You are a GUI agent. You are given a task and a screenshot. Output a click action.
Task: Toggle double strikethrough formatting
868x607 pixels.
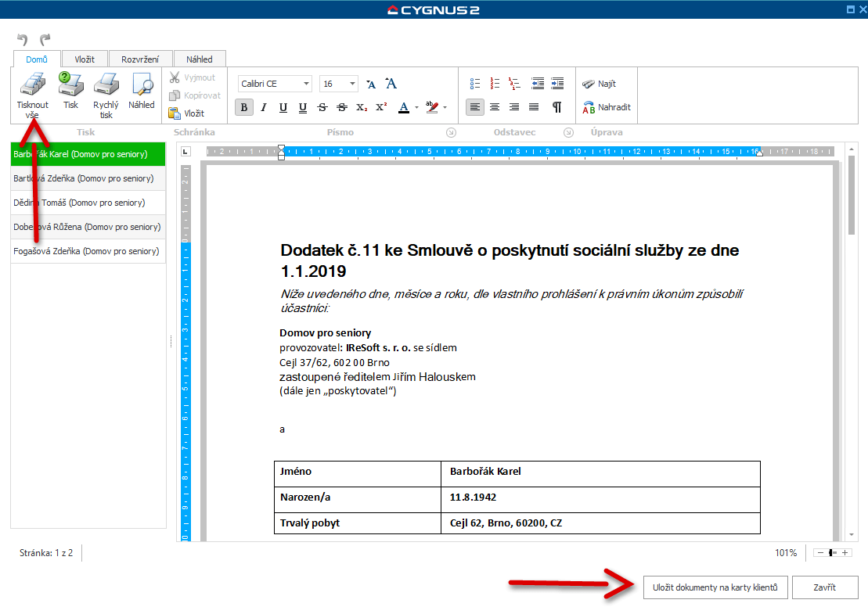[x=342, y=107]
